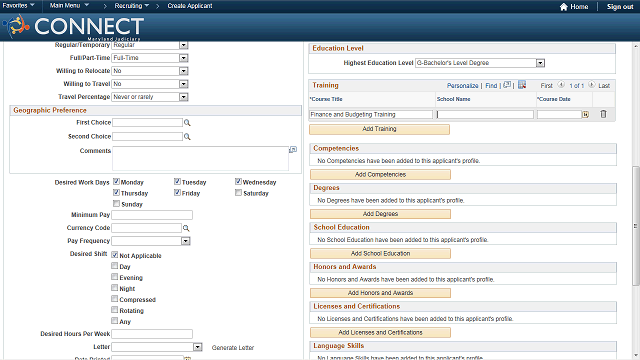This screenshot has width=640, height=360.
Task: Click Add School Education button
Action: (380, 253)
